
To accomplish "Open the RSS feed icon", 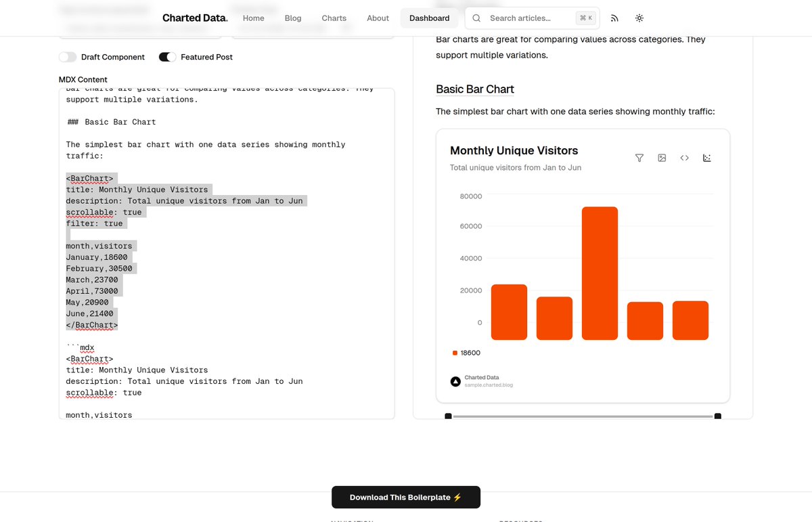I will click(x=614, y=18).
